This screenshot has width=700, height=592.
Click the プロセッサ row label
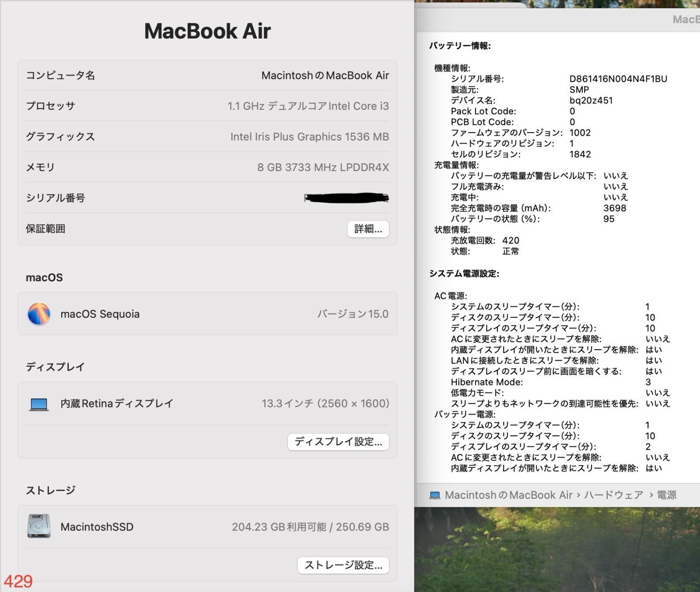[x=50, y=106]
